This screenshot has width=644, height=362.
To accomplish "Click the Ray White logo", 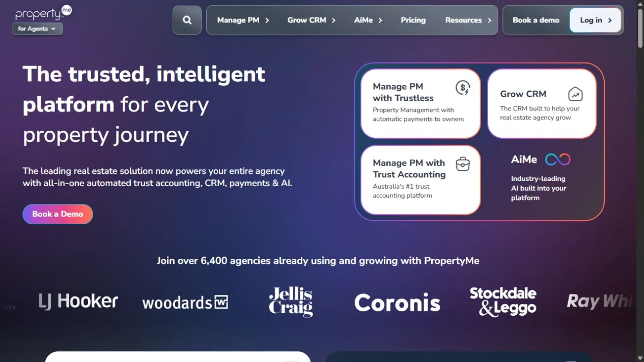I will tap(600, 301).
